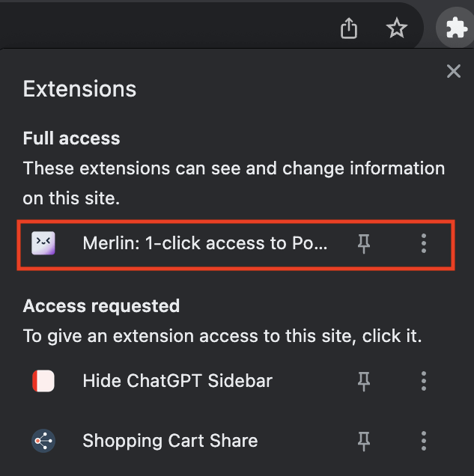The image size is (474, 476).
Task: Open three-dot menu for Shopping Cart Share
Action: coord(424,441)
